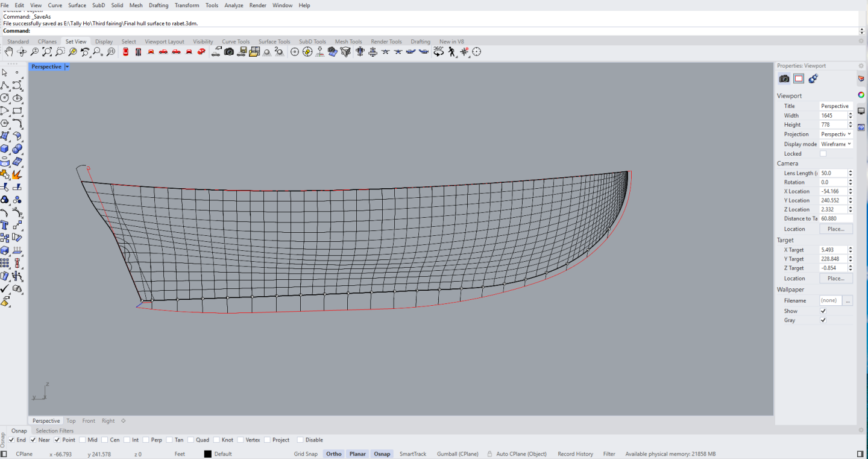Viewport: 868px width, 459px height.
Task: Toggle Grid Snap in status bar
Action: tap(306, 454)
